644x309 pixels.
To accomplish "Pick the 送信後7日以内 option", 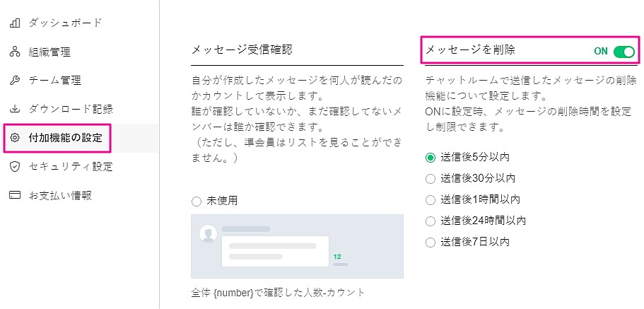I will point(431,242).
